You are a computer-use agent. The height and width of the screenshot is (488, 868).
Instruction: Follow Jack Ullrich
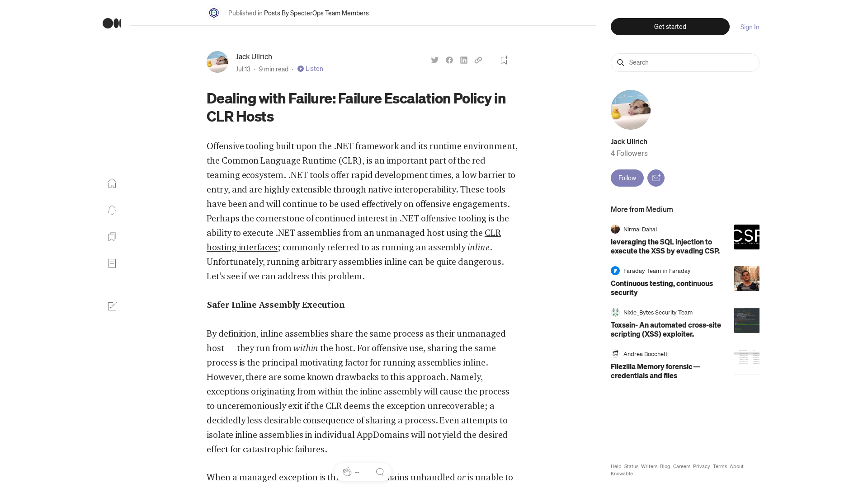tap(627, 178)
